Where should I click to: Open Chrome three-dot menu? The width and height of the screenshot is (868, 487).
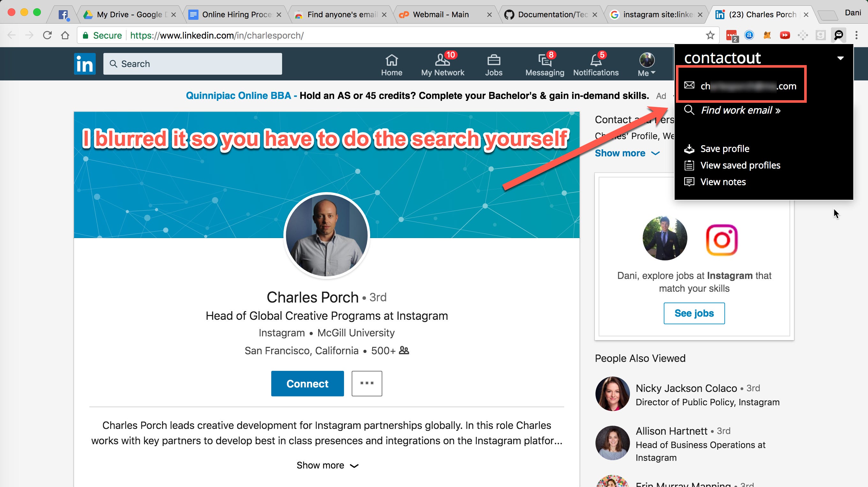(x=856, y=35)
